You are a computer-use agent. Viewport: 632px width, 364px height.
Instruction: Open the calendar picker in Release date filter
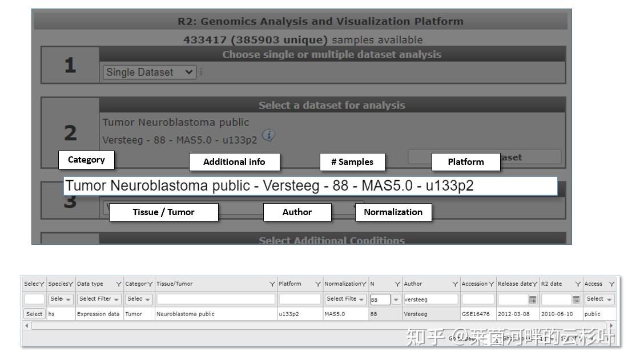coord(532,299)
